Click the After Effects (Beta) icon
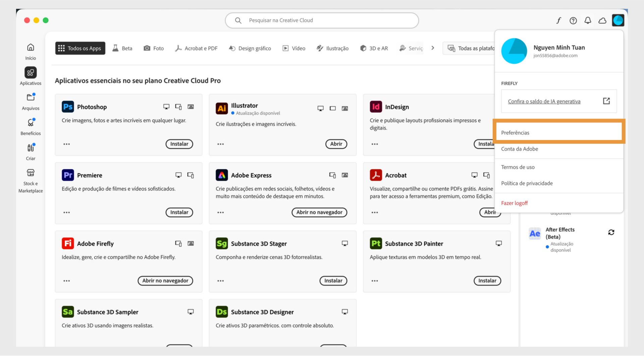The width and height of the screenshot is (644, 356). [535, 233]
